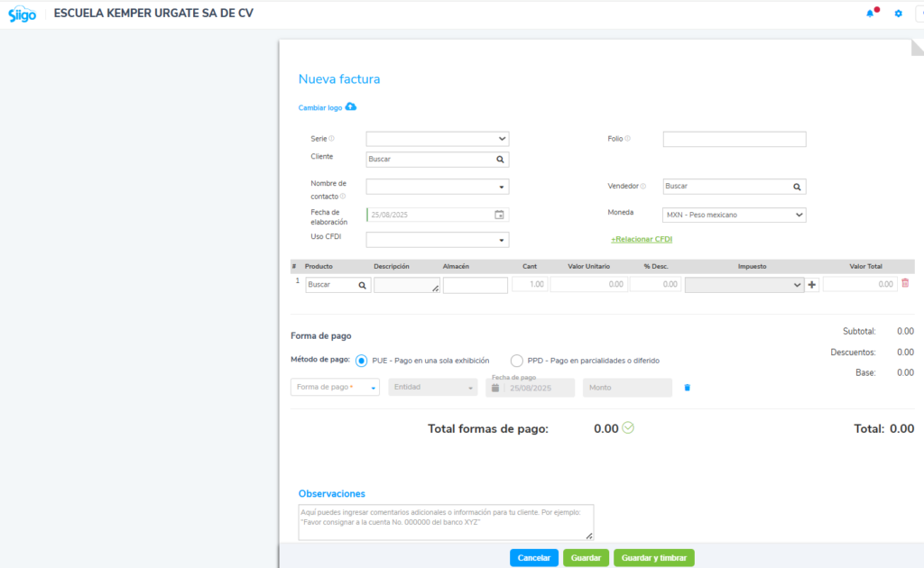Open the settings gear icon

click(x=898, y=14)
